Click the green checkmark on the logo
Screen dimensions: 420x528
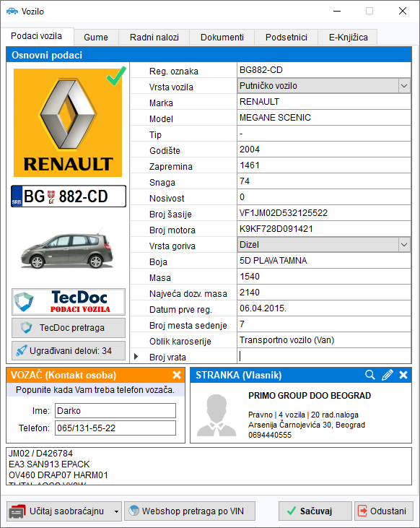(116, 76)
